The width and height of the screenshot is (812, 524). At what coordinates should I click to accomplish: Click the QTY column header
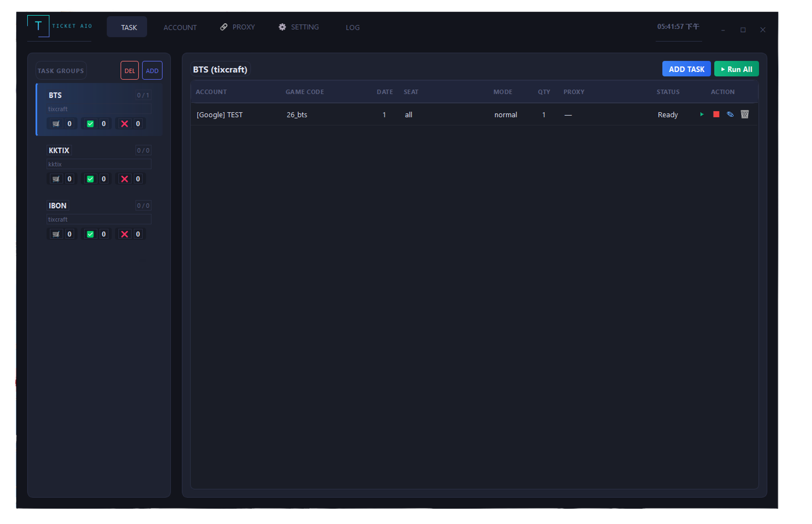[544, 92]
